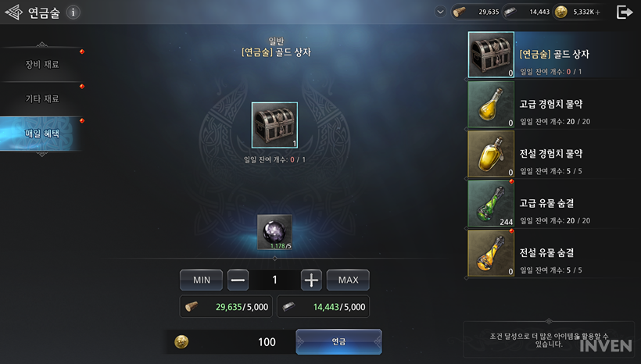
Task: Click the iron ingot resource icon in top bar
Action: 510,12
